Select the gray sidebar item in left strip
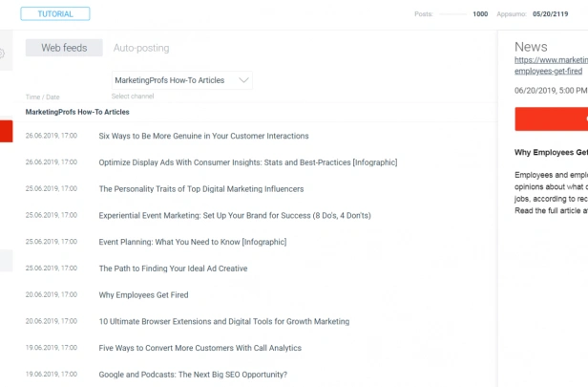588x387 pixels. (x=6, y=261)
